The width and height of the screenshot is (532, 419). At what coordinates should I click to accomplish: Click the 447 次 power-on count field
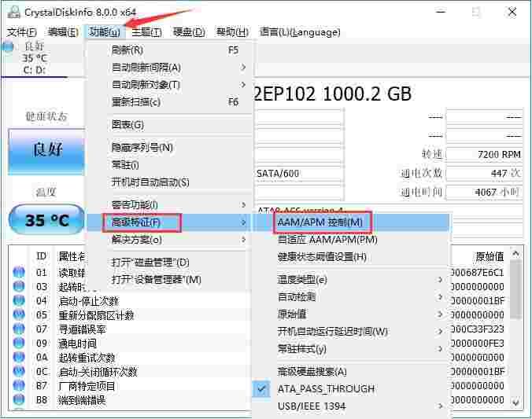point(484,173)
